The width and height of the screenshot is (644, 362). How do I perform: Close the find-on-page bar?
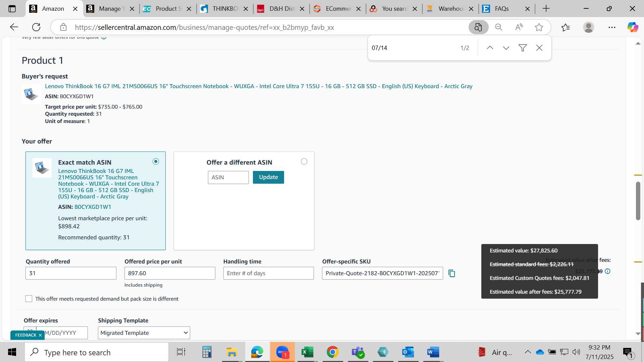[539, 48]
